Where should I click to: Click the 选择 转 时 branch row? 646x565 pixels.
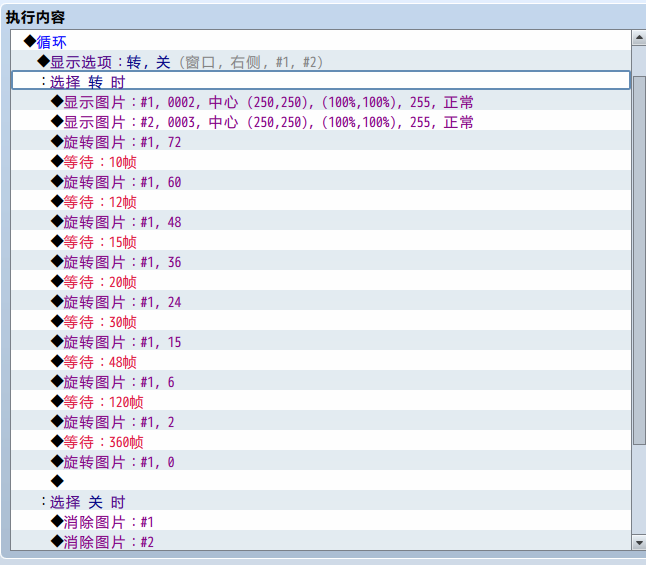tap(321, 81)
